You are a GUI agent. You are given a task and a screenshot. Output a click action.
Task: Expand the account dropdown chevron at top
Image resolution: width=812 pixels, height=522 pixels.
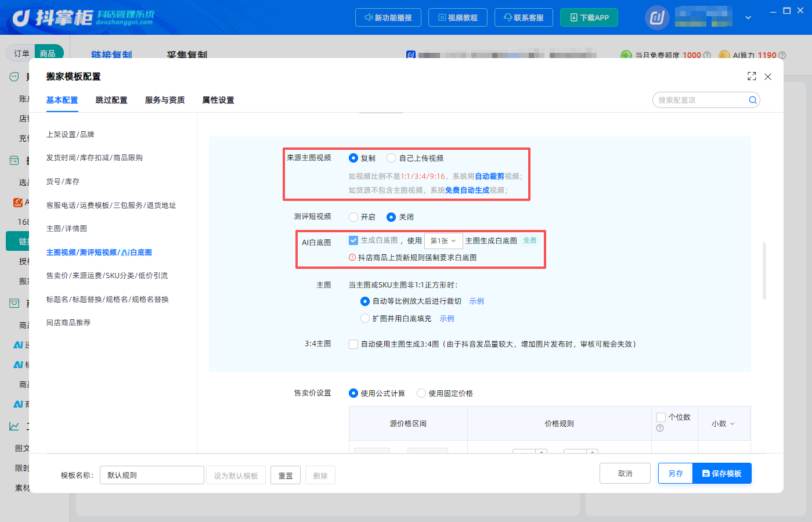click(x=748, y=17)
